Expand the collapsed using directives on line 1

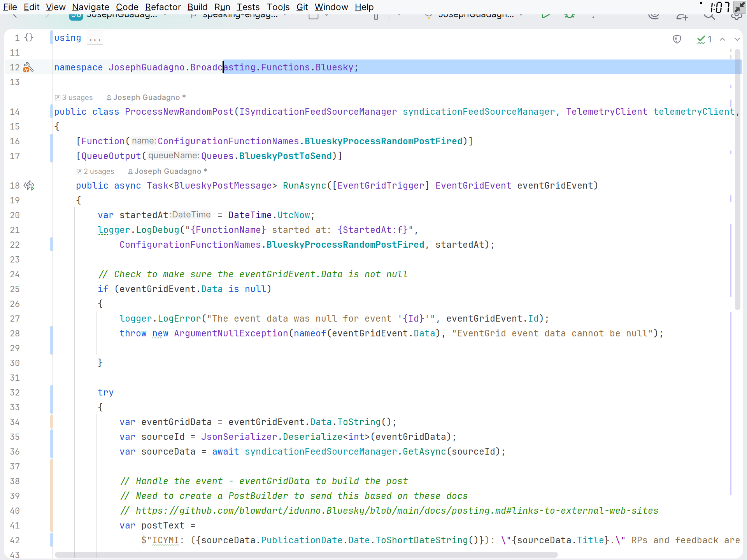click(x=95, y=37)
